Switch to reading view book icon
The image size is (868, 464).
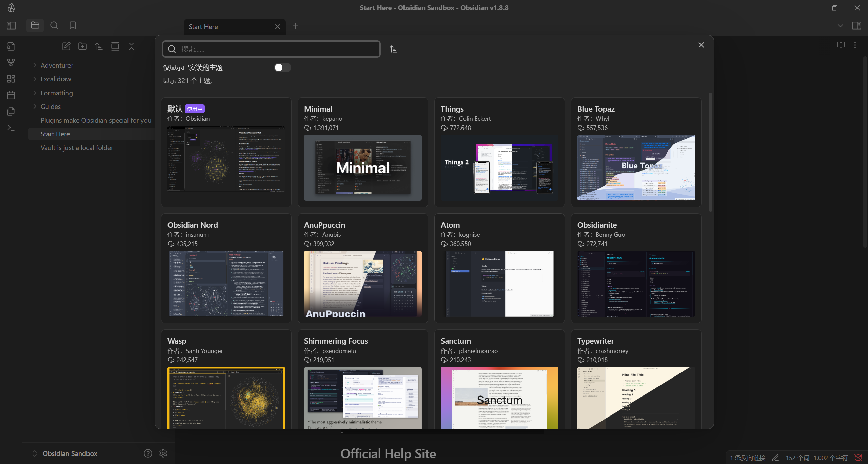coord(841,45)
